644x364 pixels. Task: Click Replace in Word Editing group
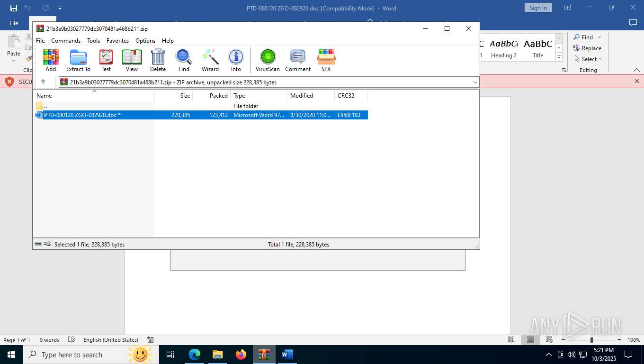click(587, 48)
